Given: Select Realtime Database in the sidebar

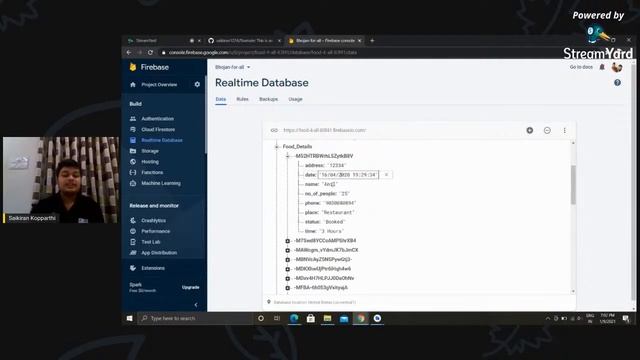Looking at the screenshot, I should 162,140.
